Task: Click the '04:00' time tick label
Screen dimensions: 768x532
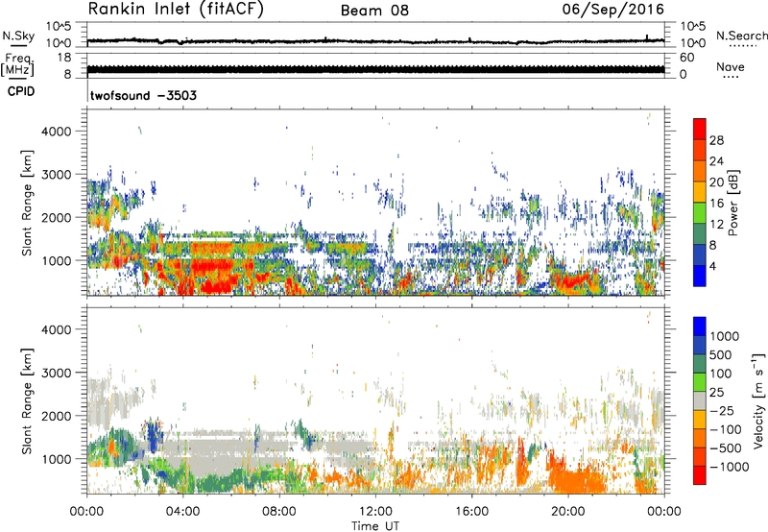Action: 183,512
